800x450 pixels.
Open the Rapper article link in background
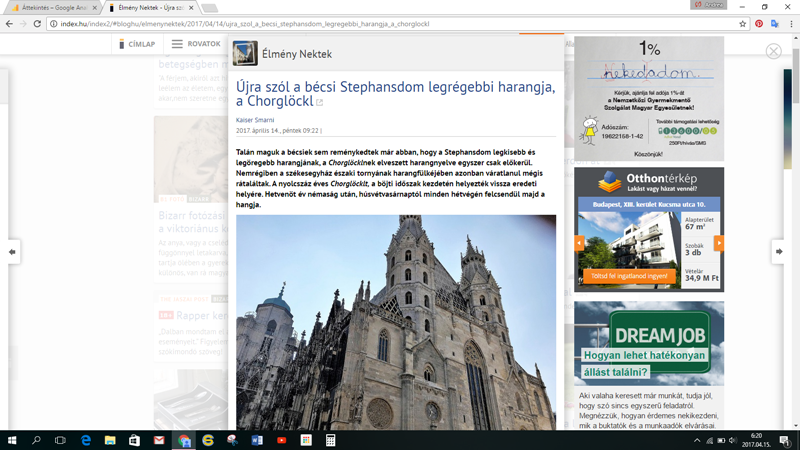coord(202,316)
